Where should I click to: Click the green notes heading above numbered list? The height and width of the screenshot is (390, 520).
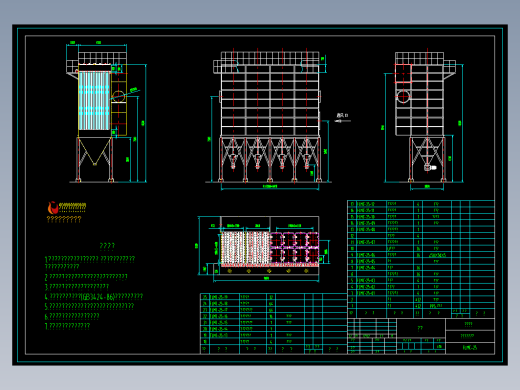click(x=107, y=246)
